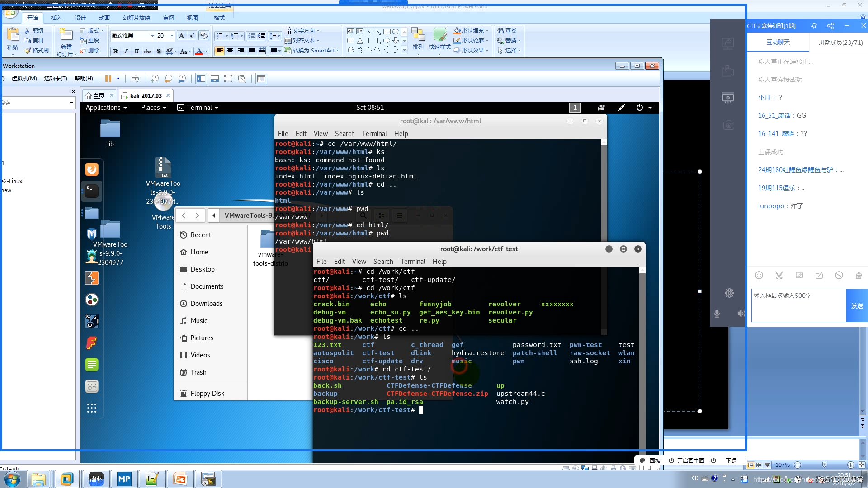This screenshot has height=488, width=868.
Task: Align text right in PowerPoint ribbon
Action: [241, 51]
